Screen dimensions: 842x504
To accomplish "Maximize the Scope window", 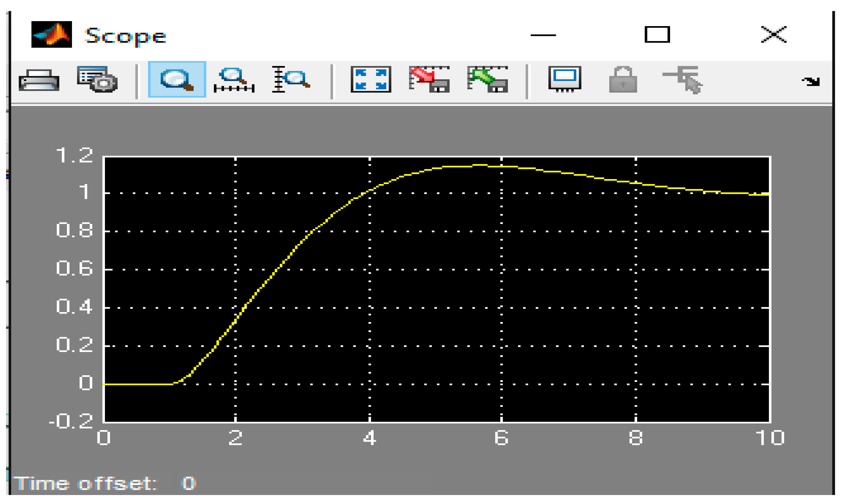I will tap(657, 34).
